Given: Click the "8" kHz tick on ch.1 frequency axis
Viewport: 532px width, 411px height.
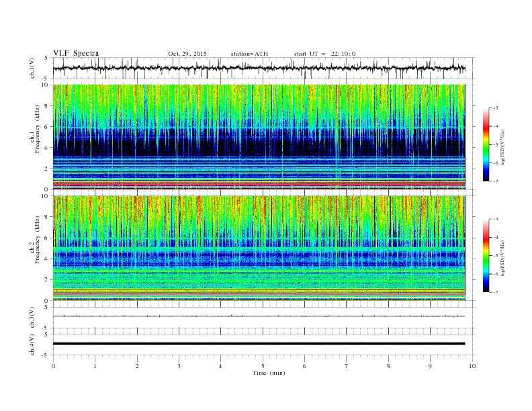Looking at the screenshot, I should point(47,106).
